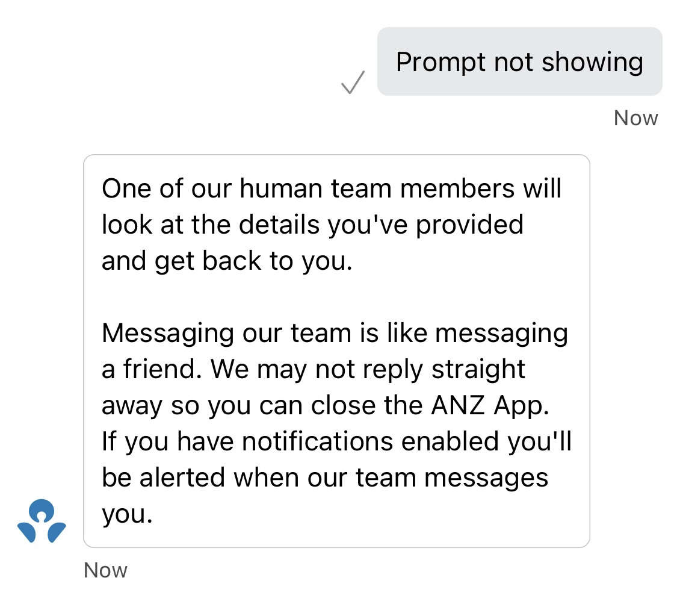The image size is (677, 616).
Task: Tap the "a friend. We may not reply" line
Action: tap(314, 369)
